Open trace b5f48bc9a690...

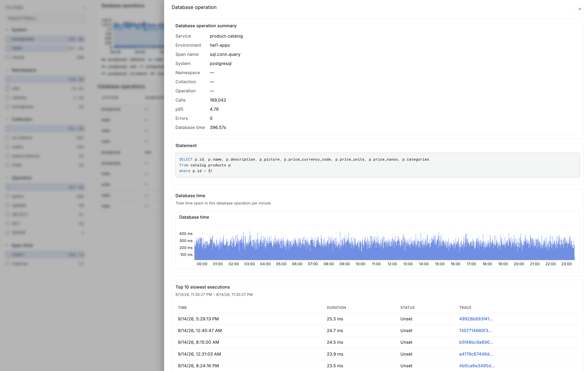[476, 342]
